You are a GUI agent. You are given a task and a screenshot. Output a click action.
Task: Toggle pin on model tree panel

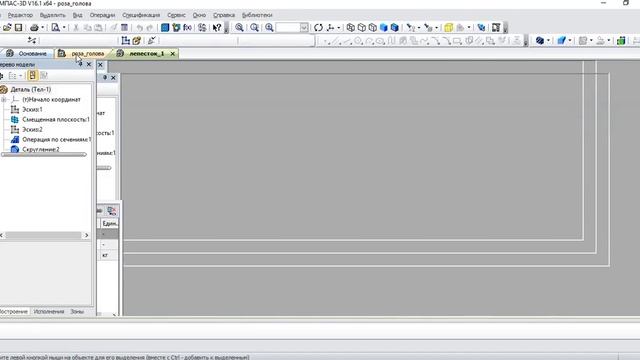(x=80, y=64)
